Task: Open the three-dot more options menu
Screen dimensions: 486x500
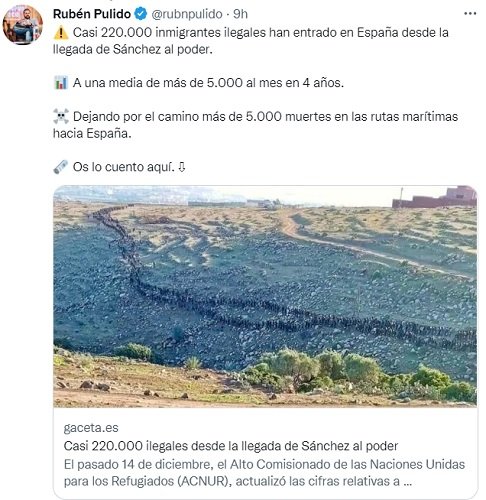Action: tap(470, 14)
